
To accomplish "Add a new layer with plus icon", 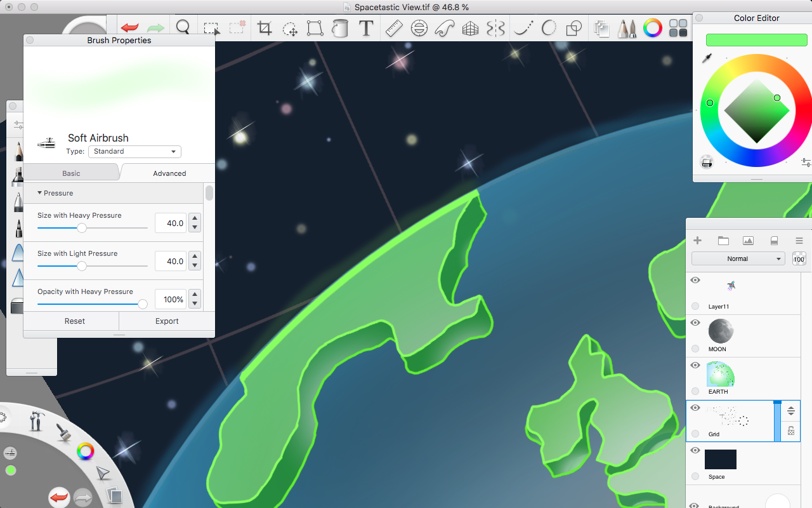I will [697, 241].
